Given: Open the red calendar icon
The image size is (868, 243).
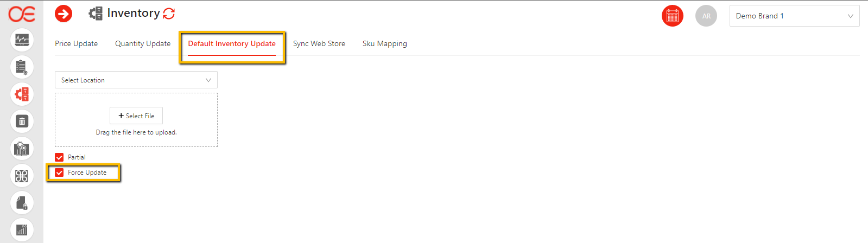Looking at the screenshot, I should (672, 16).
